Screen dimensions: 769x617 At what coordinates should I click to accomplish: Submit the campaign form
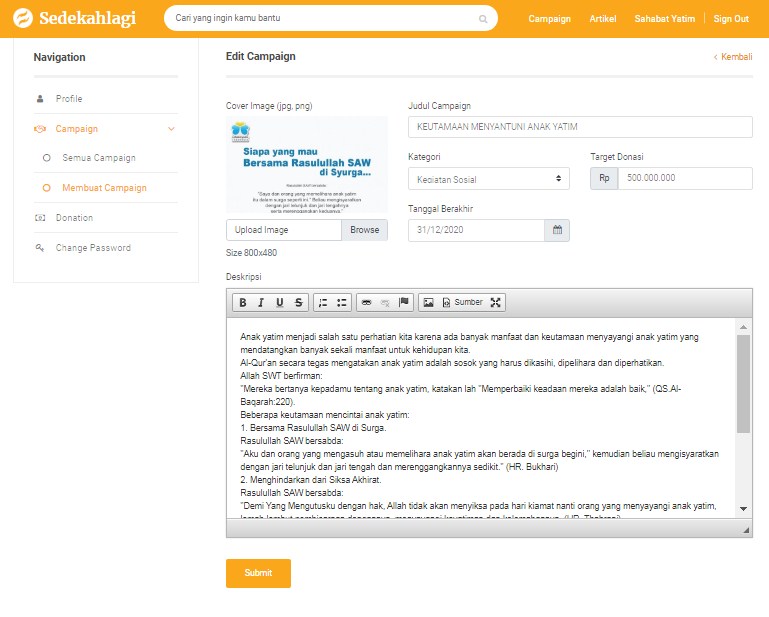pyautogui.click(x=258, y=573)
